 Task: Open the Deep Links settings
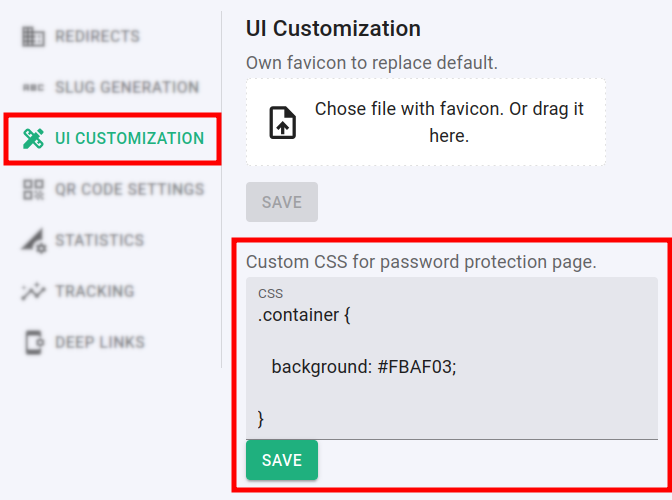pos(99,343)
